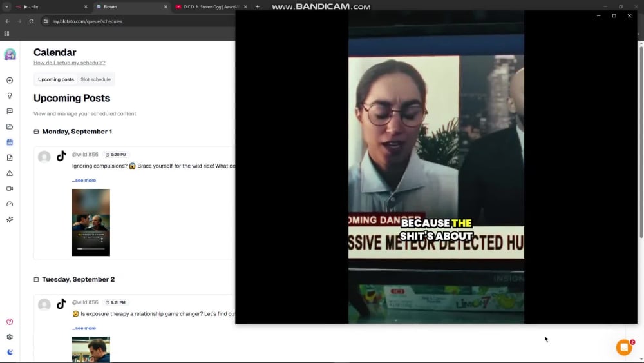Click the @wildlif56 handle on September 2 post
This screenshot has width=644, height=363.
click(x=85, y=302)
